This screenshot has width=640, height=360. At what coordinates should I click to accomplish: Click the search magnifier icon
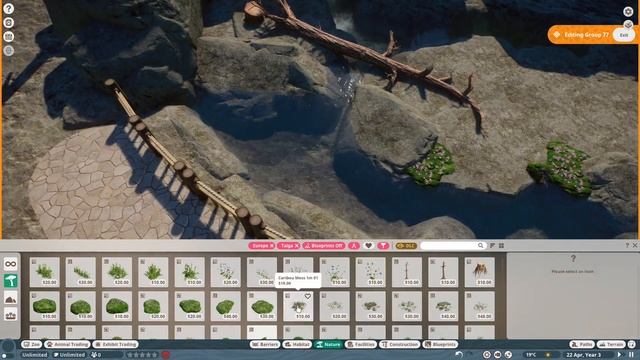[x=480, y=246]
